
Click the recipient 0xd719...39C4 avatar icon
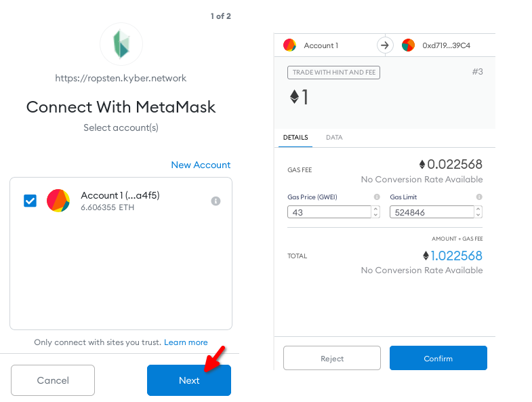coord(408,45)
